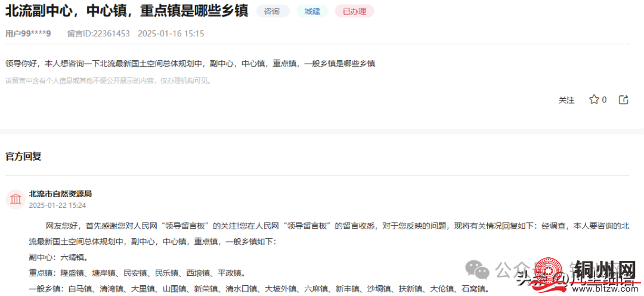
Task: Select the 咨询 category tag
Action: [273, 11]
